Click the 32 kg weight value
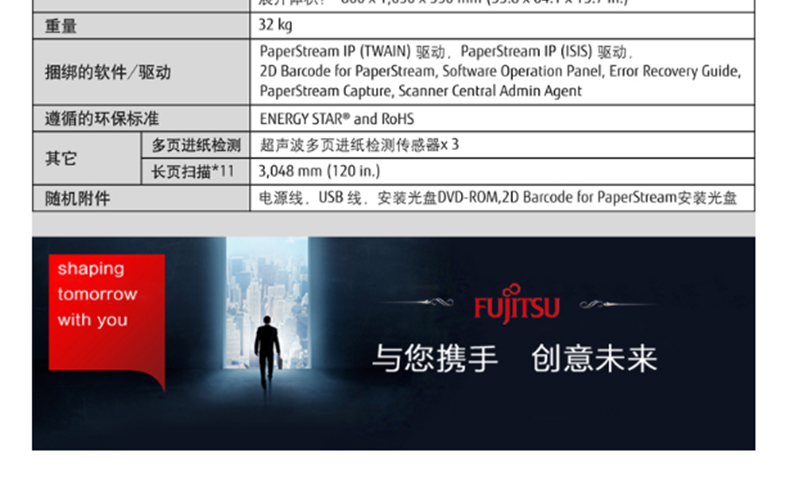Viewport: 800px width, 487px height. pyautogui.click(x=276, y=25)
